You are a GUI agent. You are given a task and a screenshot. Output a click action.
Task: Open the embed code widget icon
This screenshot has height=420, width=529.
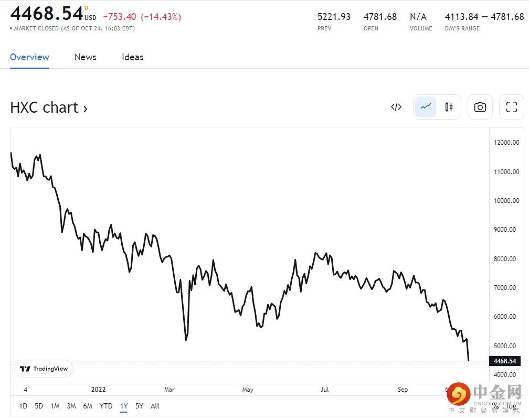pyautogui.click(x=396, y=107)
